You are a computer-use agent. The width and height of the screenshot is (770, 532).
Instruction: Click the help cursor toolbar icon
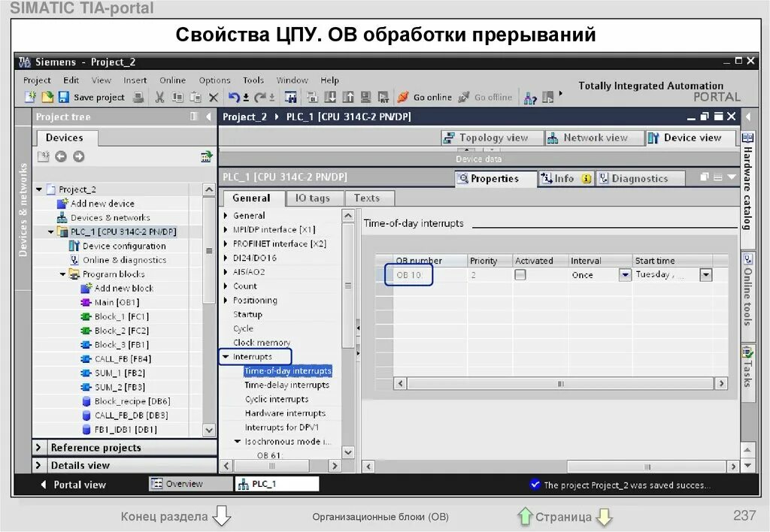pos(530,98)
